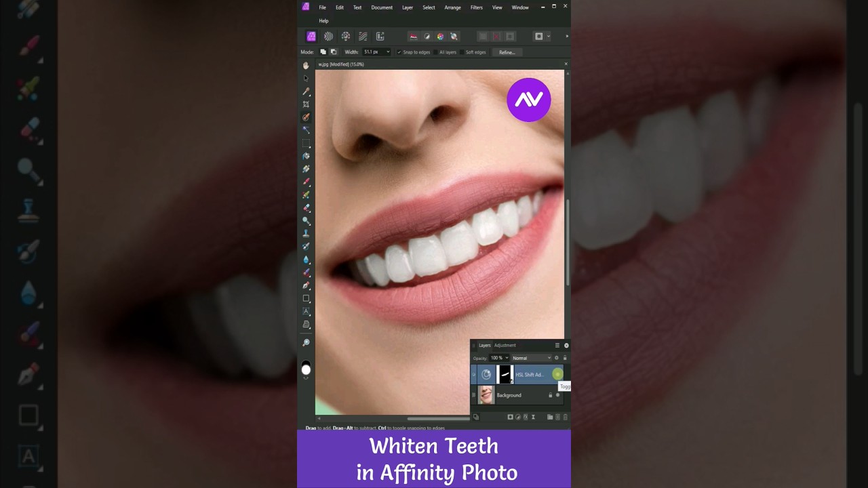Select the Zoom magnifier tool

click(306, 343)
